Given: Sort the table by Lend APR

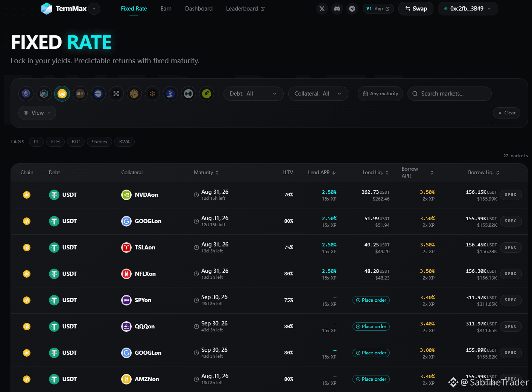Looking at the screenshot, I should tap(322, 173).
